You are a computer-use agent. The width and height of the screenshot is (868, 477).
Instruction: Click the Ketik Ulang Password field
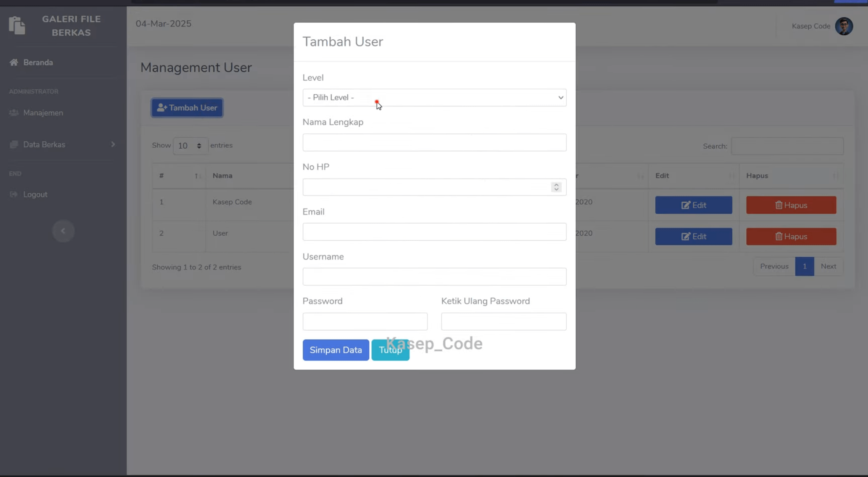(504, 321)
